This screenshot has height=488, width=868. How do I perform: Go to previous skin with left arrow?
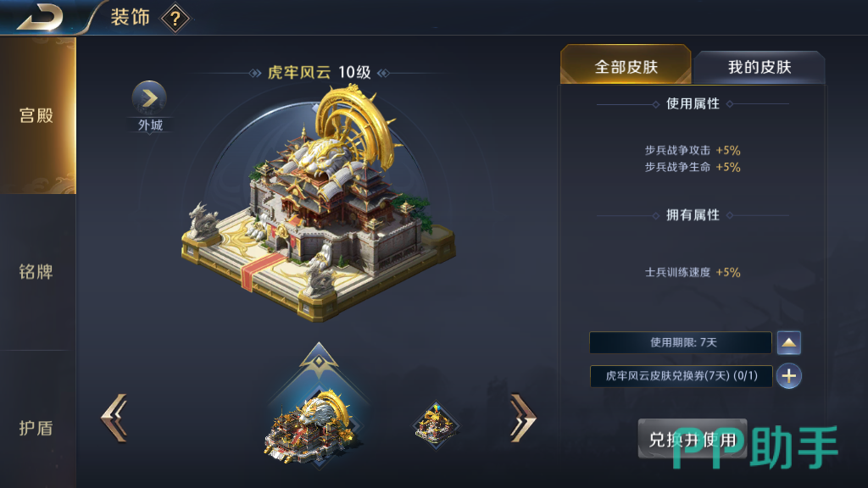[x=114, y=418]
